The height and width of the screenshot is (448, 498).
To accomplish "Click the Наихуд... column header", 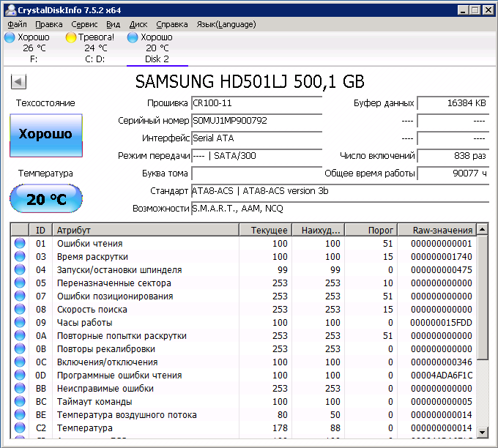I will (x=318, y=230).
